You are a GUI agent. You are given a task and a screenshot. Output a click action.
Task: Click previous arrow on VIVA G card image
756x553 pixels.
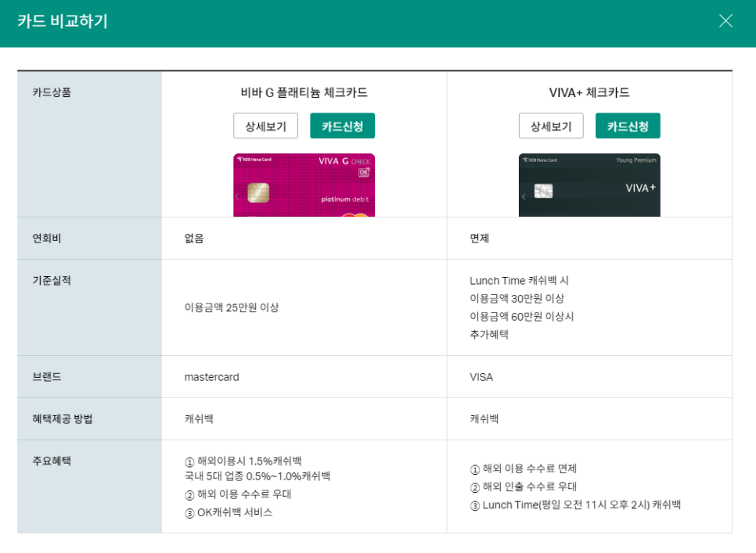pyautogui.click(x=237, y=196)
